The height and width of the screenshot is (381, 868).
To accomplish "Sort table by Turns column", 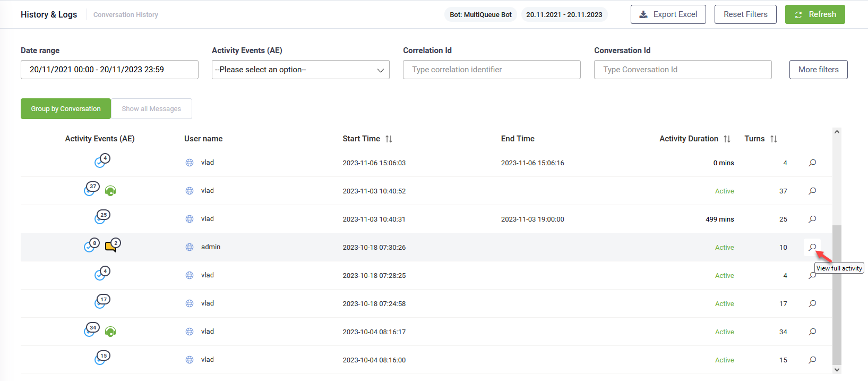I will pos(774,139).
